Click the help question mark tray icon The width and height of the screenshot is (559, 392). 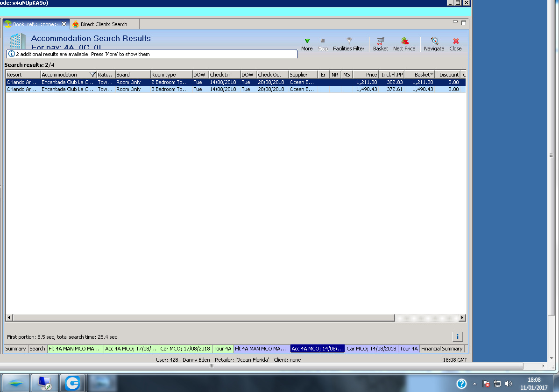(x=461, y=384)
